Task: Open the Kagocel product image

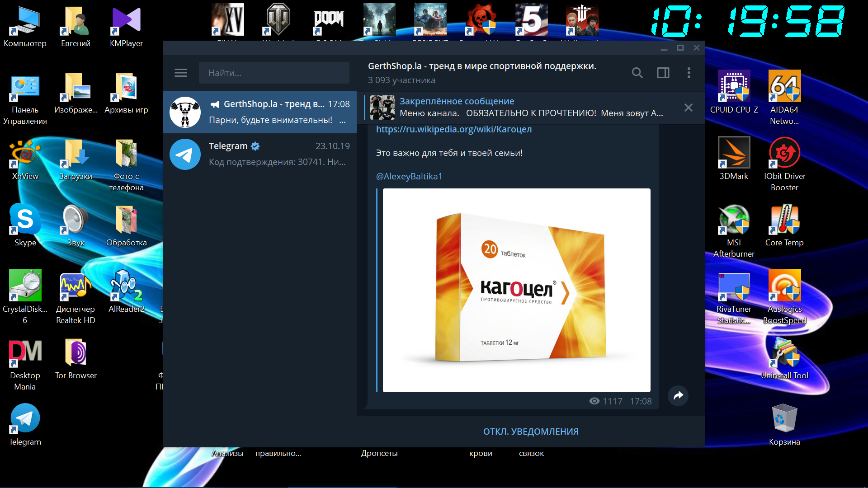Action: click(516, 290)
